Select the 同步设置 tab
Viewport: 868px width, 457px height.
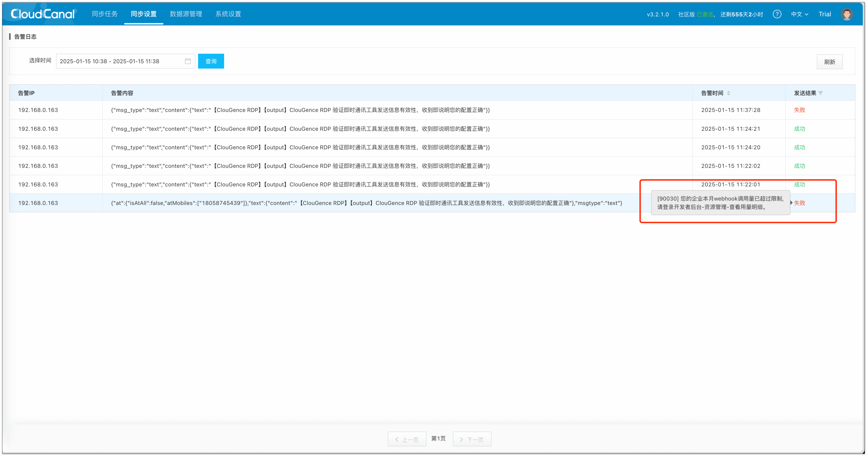[144, 14]
